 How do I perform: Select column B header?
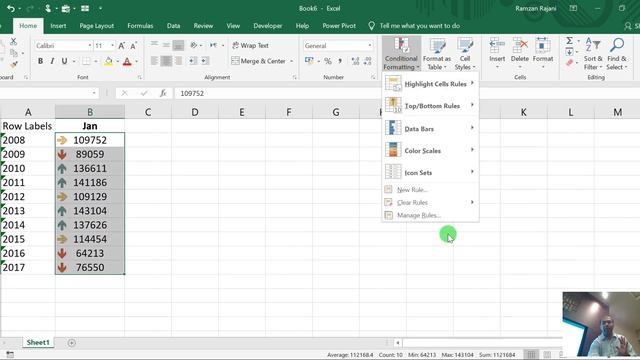[x=90, y=112]
